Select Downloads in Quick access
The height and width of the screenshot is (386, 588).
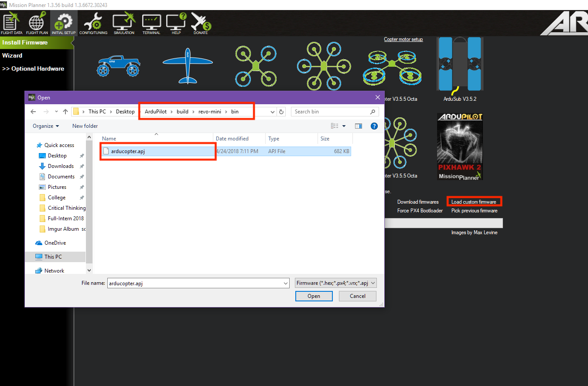(x=61, y=166)
